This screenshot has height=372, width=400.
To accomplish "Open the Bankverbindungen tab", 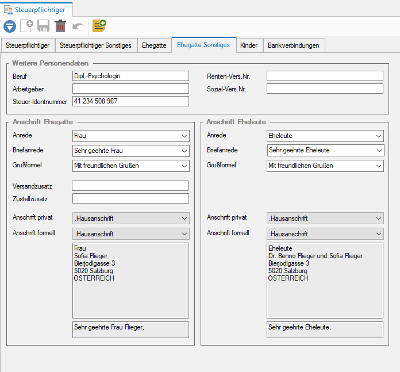I will pos(293,46).
